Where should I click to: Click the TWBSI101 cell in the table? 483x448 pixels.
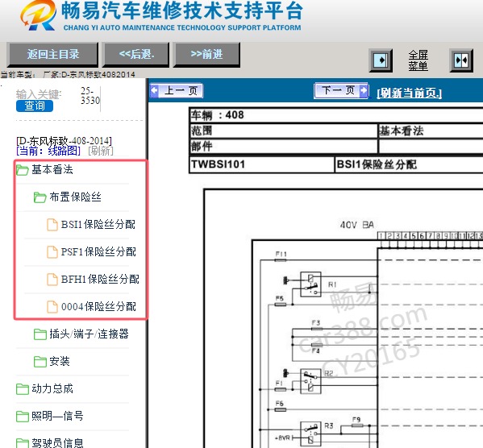coord(262,164)
